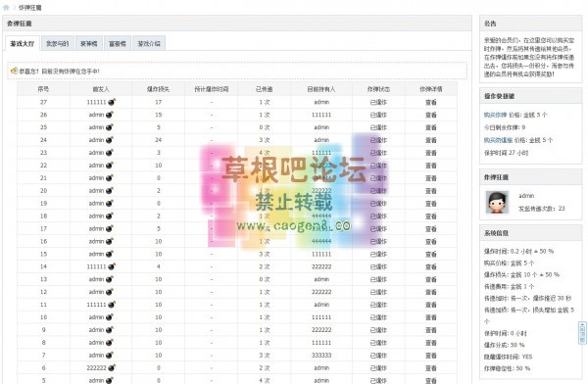Click current holder 333333 in row 7
This screenshot has width=588, height=384.
[x=321, y=356]
